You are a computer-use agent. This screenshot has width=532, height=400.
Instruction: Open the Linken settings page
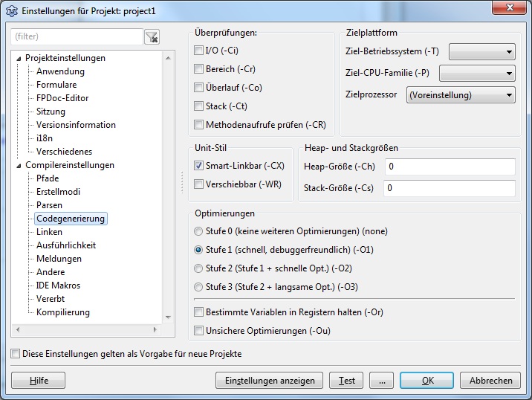tap(49, 232)
